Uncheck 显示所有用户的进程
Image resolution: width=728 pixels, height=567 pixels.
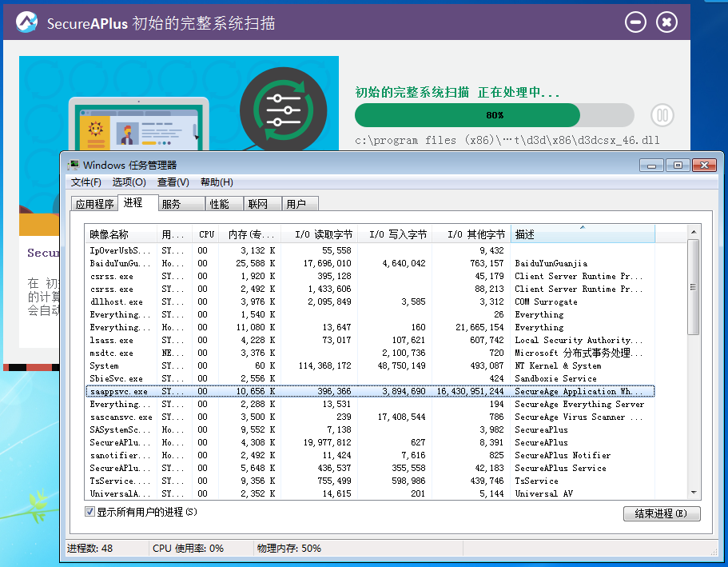(x=90, y=513)
